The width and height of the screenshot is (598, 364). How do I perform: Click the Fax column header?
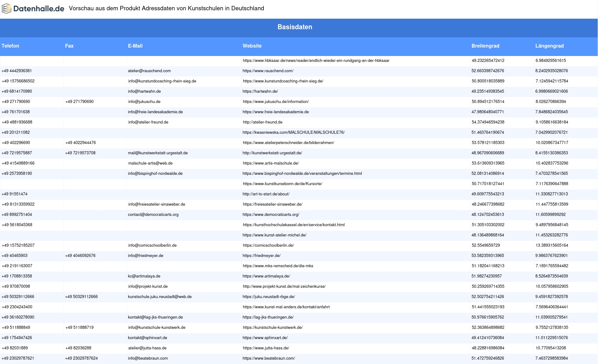[x=69, y=46]
